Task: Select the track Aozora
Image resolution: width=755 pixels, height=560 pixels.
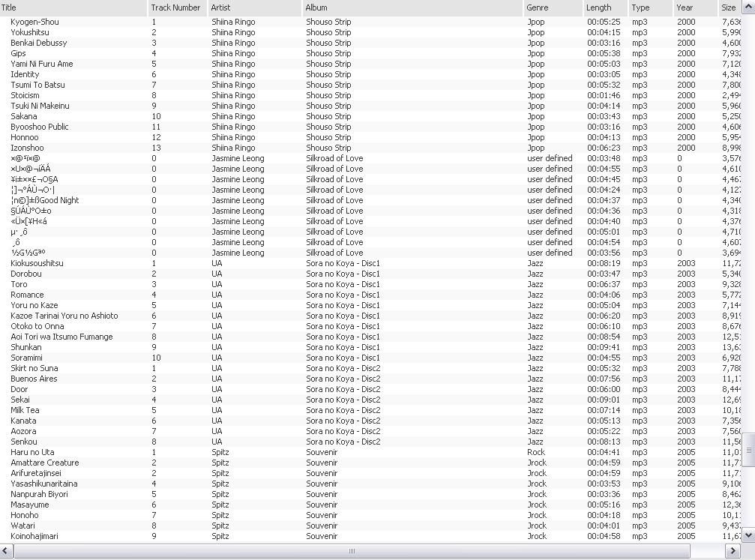Action: click(23, 432)
